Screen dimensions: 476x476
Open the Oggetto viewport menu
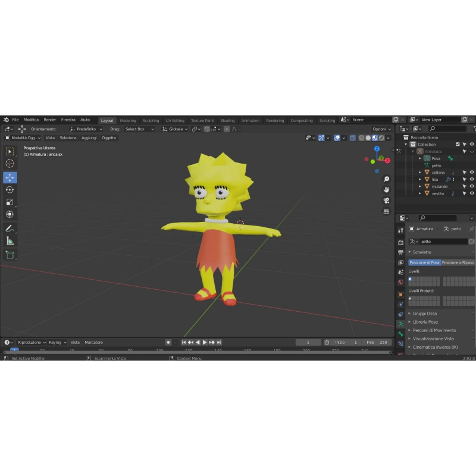click(109, 138)
